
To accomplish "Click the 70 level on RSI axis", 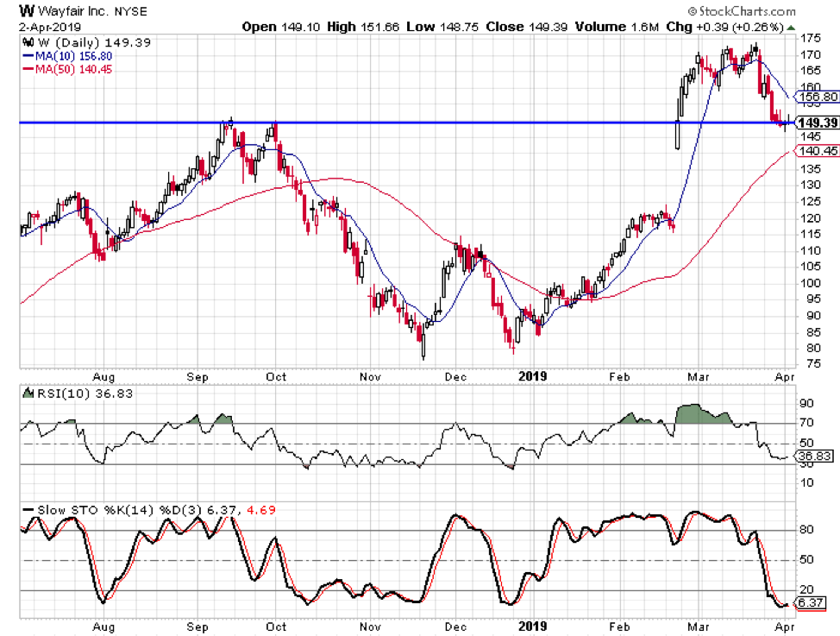I will [x=806, y=423].
